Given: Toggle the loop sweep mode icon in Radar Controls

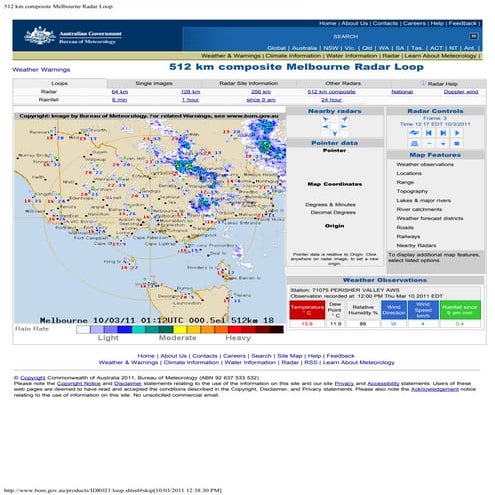Looking at the screenshot, I should click(x=414, y=133).
